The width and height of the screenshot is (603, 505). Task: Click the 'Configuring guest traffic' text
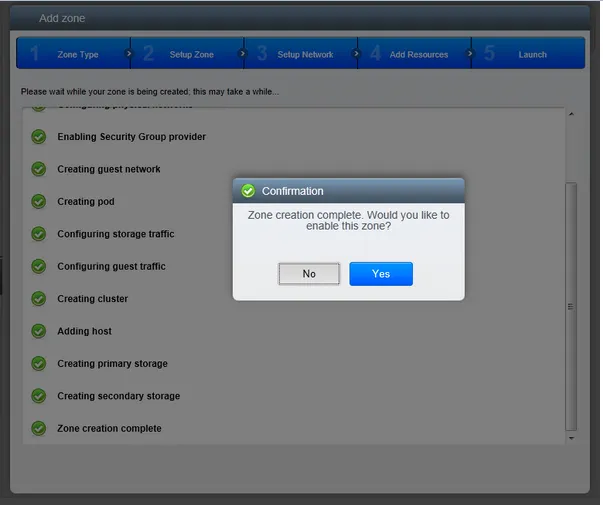[x=112, y=266]
